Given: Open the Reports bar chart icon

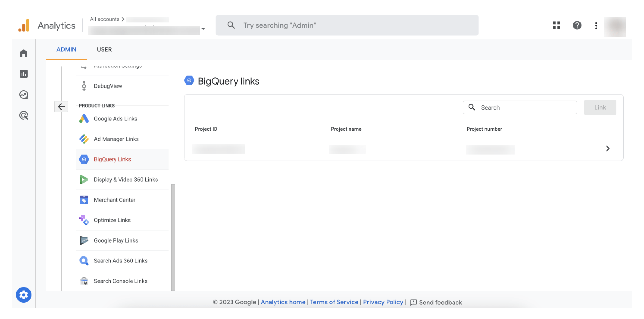Looking at the screenshot, I should 24,74.
